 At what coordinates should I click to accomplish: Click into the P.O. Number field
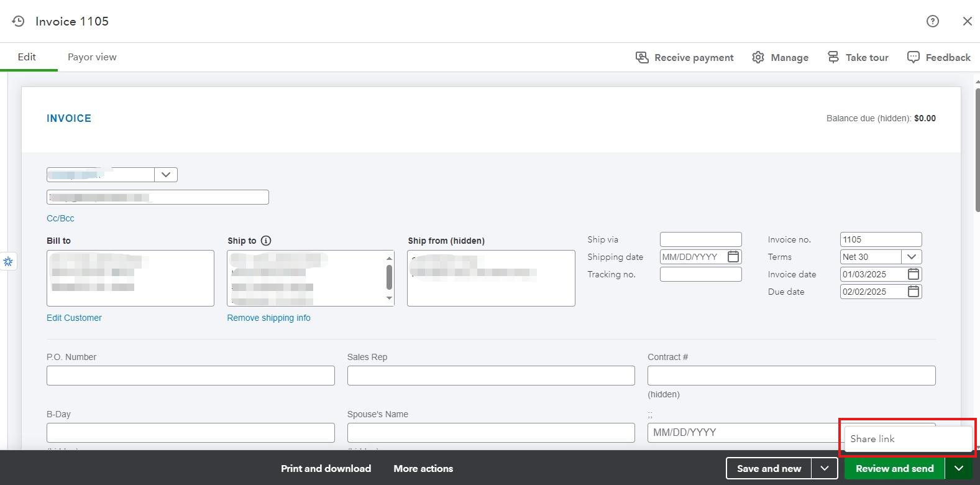[190, 376]
